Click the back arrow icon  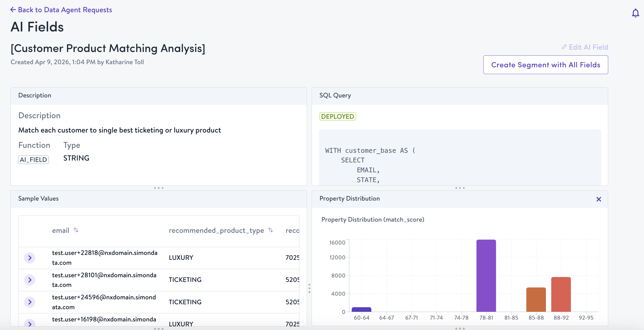13,9
